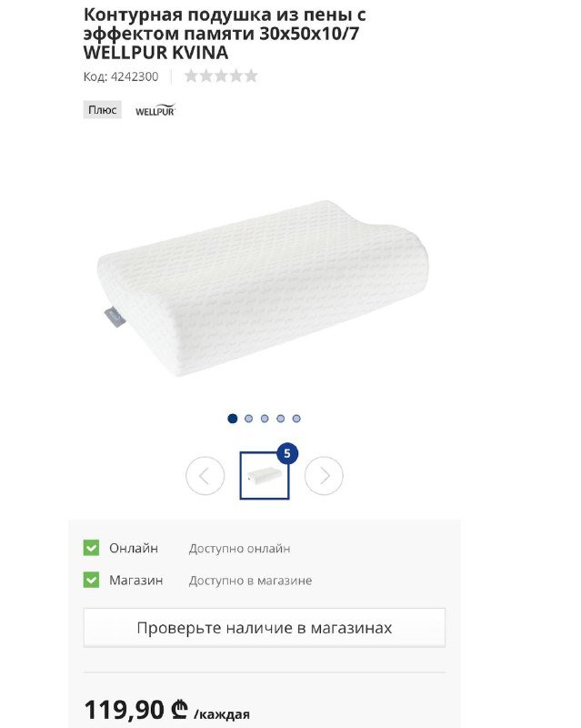This screenshot has width=581, height=728.
Task: Click the green Онлайн availability check icon
Action: 91,548
